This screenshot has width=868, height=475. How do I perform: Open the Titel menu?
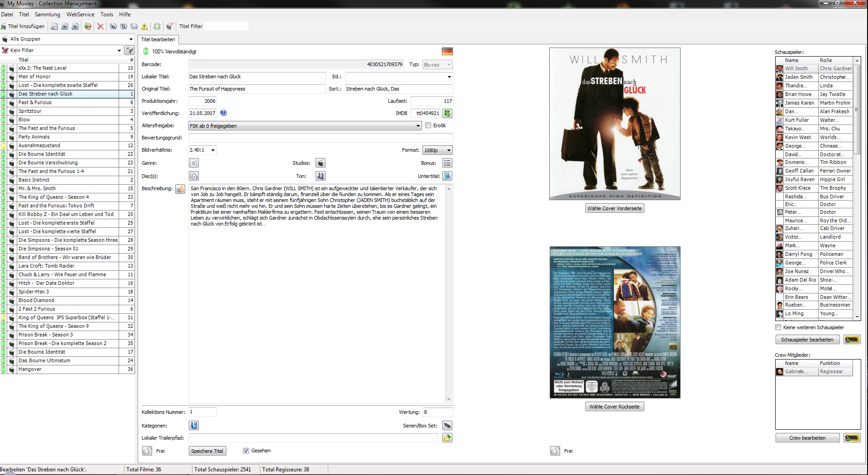24,14
